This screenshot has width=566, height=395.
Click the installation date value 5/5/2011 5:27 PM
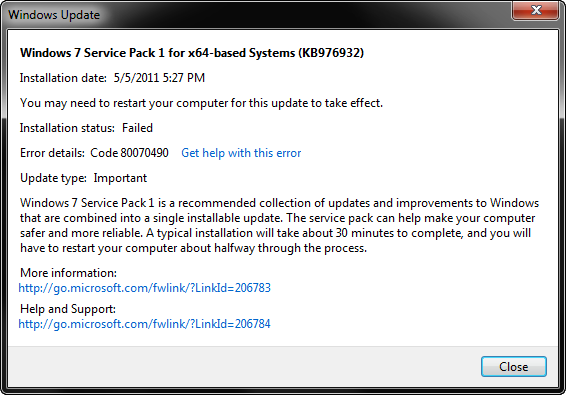pyautogui.click(x=159, y=78)
